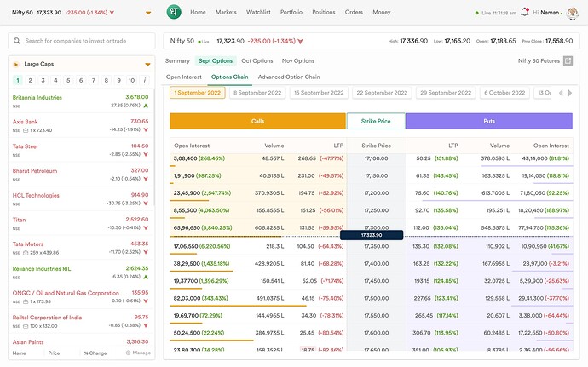The width and height of the screenshot is (588, 367).
Task: Click Calls LTP 268.65 value
Action: pos(307,158)
